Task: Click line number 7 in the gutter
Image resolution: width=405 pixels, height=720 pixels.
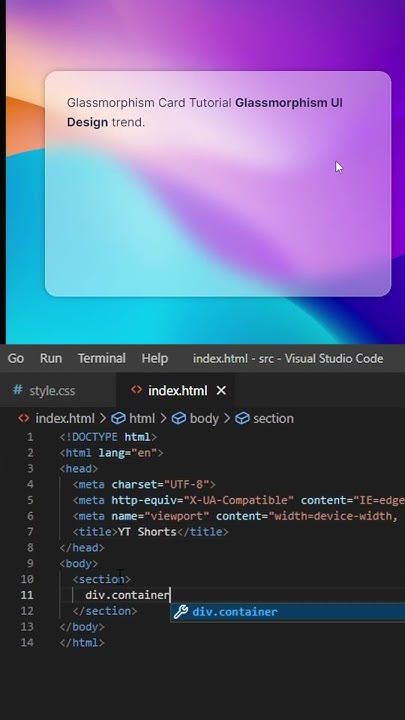Action: click(30, 532)
